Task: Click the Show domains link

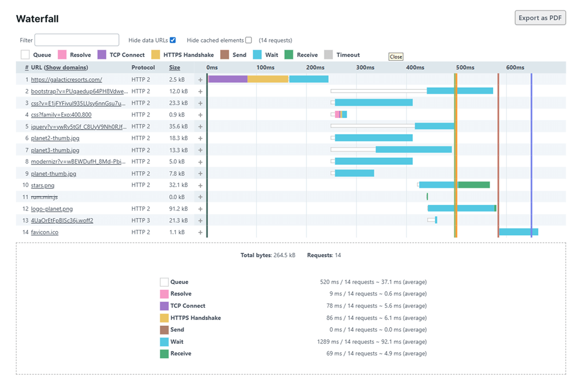Action: (66, 67)
